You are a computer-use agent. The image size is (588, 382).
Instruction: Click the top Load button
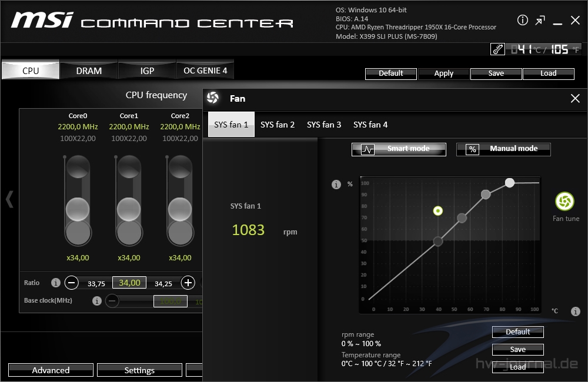pos(548,73)
